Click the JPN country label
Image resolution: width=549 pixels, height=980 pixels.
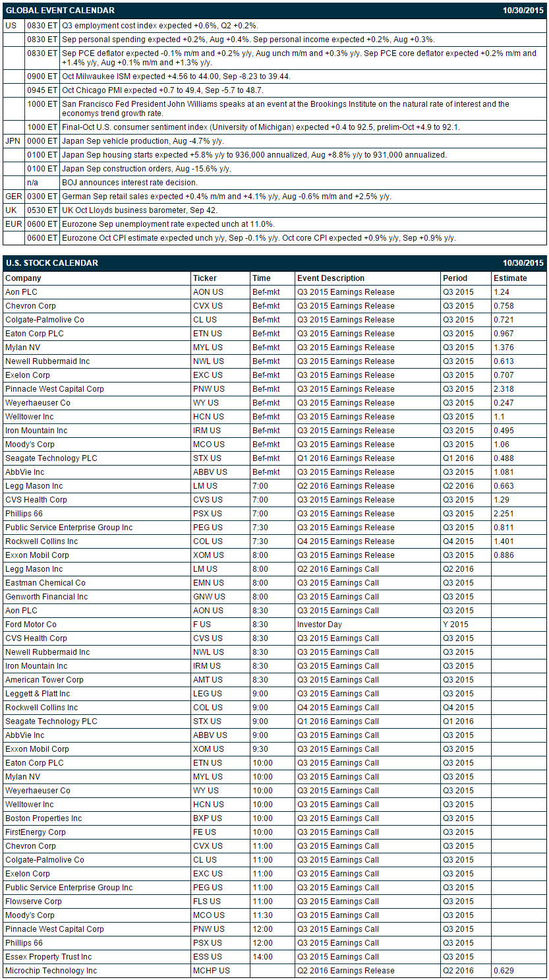pyautogui.click(x=13, y=141)
